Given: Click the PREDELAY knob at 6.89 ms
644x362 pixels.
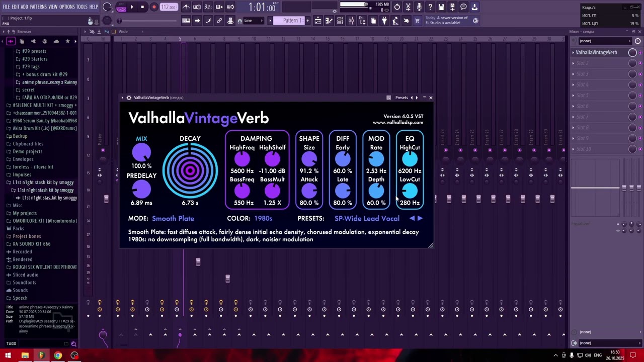Looking at the screenshot, I should [x=141, y=190].
